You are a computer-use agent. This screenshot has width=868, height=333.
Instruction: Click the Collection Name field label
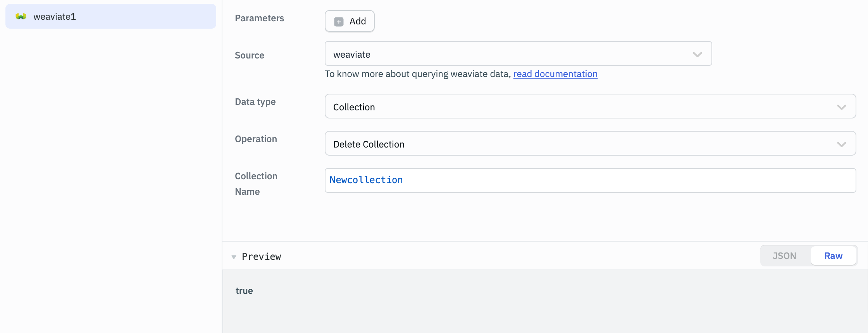coord(256,184)
